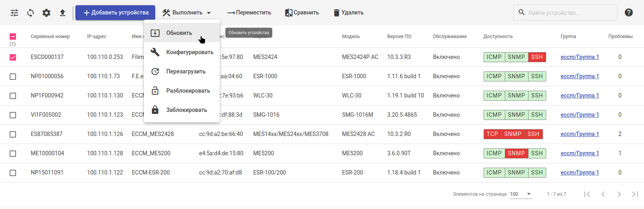This screenshot has height=209, width=644.
Task: Click the next page arrow
Action: click(619, 194)
